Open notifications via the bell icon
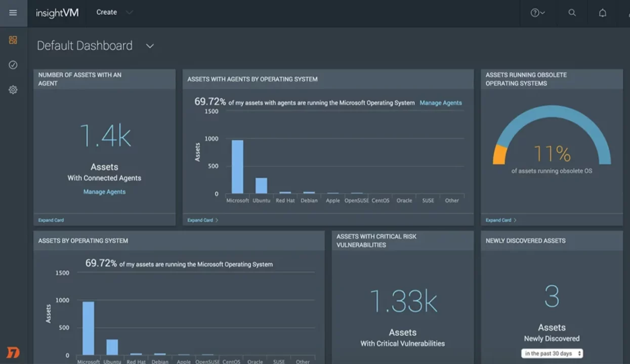 click(603, 13)
